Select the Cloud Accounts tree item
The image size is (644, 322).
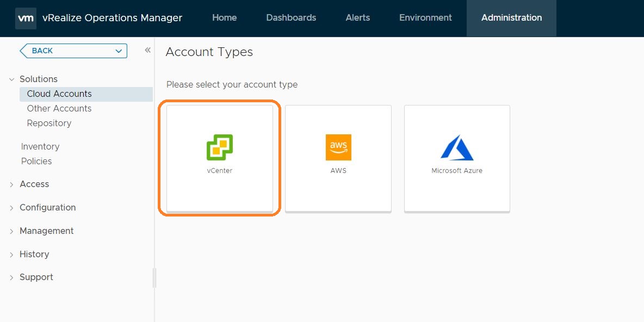point(59,94)
